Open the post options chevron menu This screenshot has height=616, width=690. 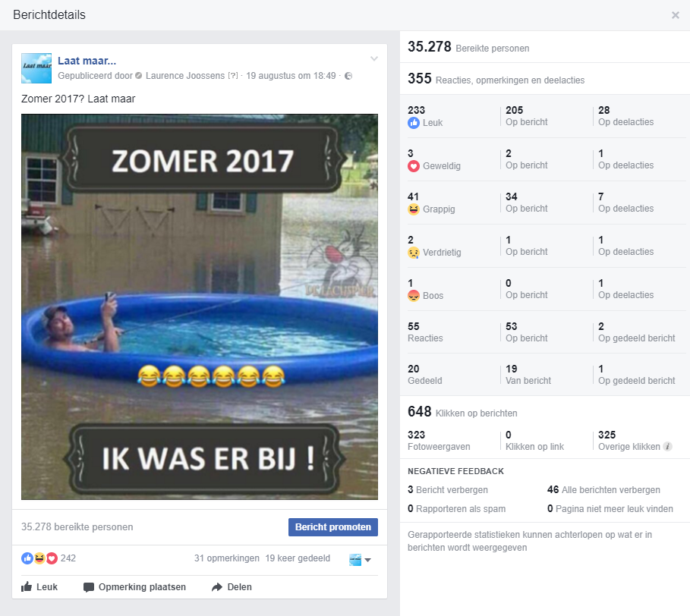coord(374,58)
